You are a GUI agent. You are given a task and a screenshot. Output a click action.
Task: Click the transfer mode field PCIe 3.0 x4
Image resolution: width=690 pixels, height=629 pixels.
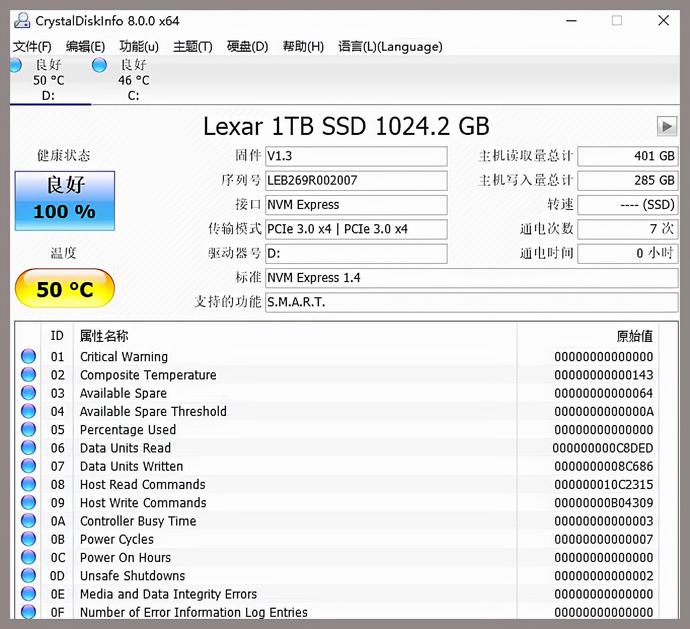tap(356, 229)
